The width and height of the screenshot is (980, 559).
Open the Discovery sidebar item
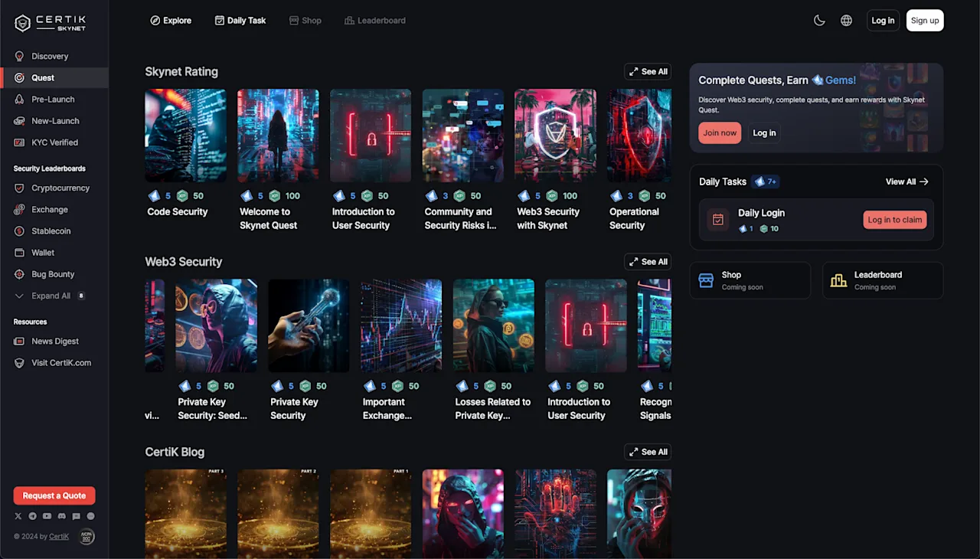pos(54,57)
